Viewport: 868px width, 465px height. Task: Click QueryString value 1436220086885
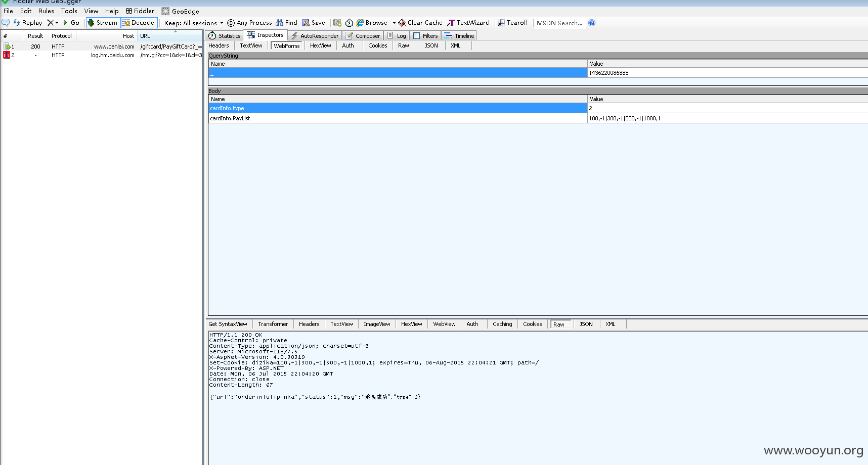[609, 73]
